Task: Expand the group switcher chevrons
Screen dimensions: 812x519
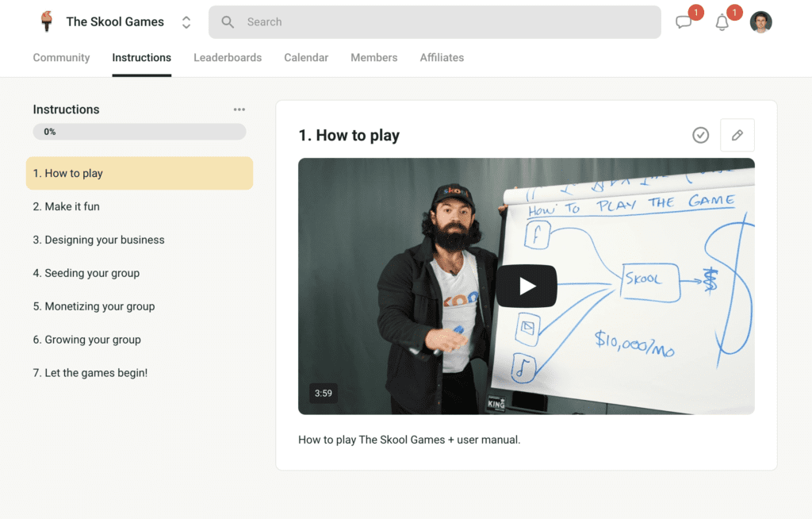Action: point(186,22)
